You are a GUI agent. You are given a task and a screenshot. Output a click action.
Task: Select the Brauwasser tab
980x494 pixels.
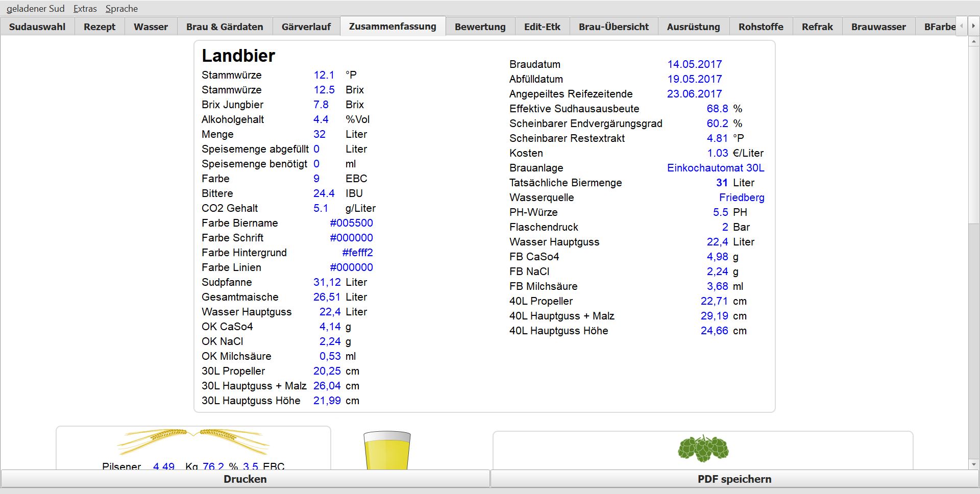tap(878, 27)
